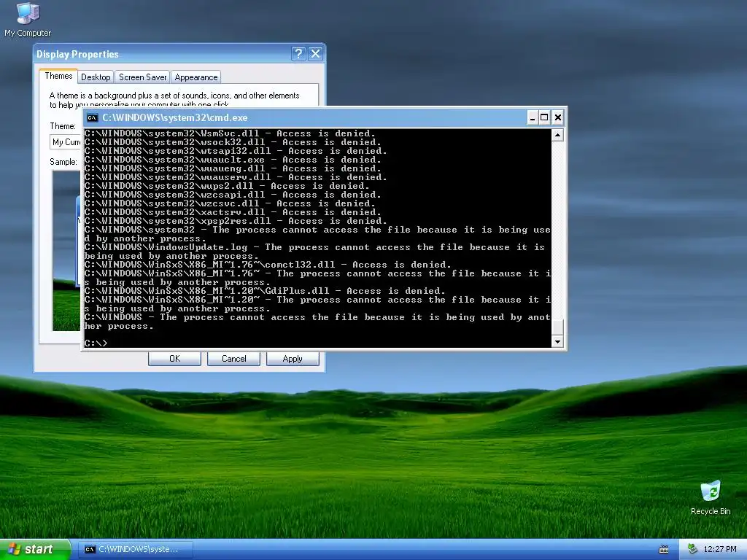Click the C:\> command prompt line

(x=96, y=343)
